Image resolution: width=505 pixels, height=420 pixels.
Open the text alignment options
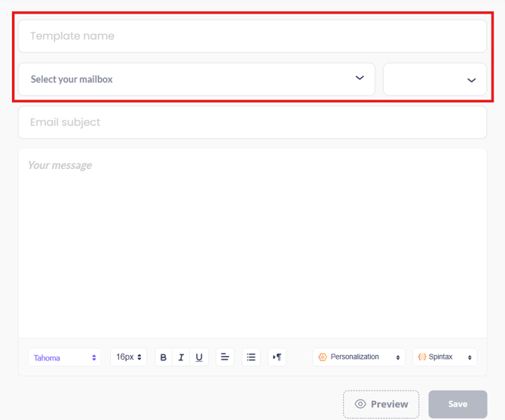click(x=225, y=357)
